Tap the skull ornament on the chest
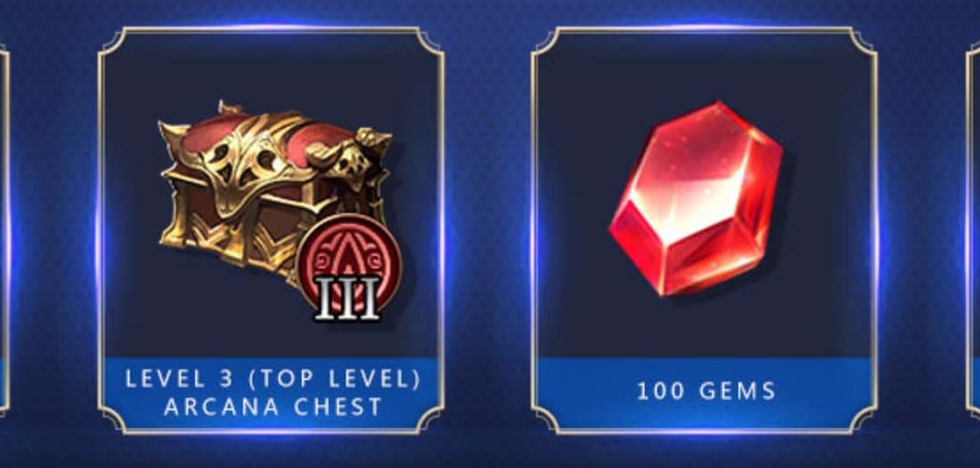The height and width of the screenshot is (468, 980). coord(349,162)
